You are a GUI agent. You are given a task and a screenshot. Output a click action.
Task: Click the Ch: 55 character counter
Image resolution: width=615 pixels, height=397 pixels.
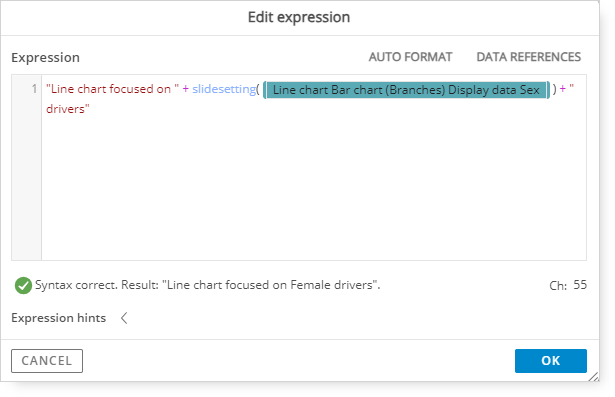pyautogui.click(x=568, y=285)
